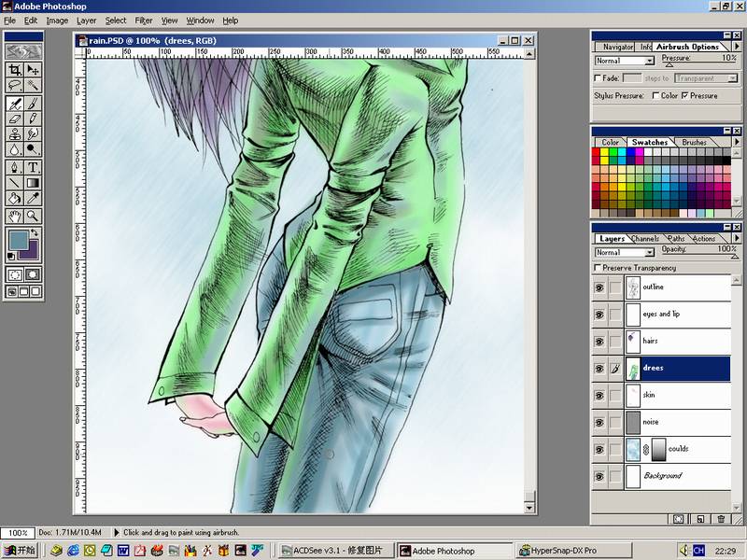This screenshot has height=560, width=747.
Task: Click the Add layer mask icon
Action: click(x=679, y=519)
